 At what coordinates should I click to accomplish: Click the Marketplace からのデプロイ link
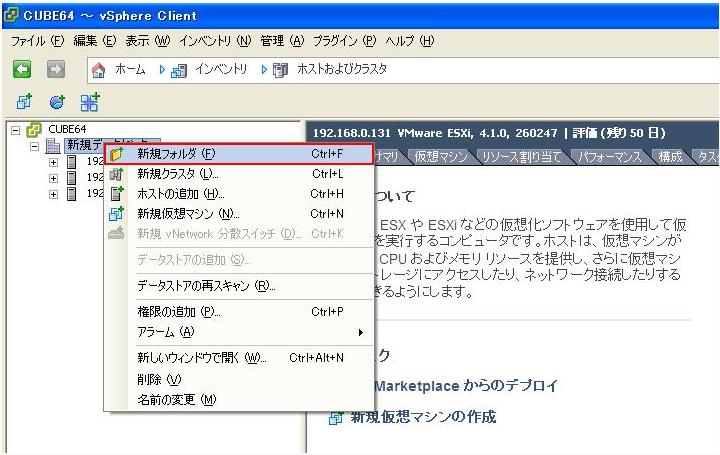pyautogui.click(x=466, y=386)
